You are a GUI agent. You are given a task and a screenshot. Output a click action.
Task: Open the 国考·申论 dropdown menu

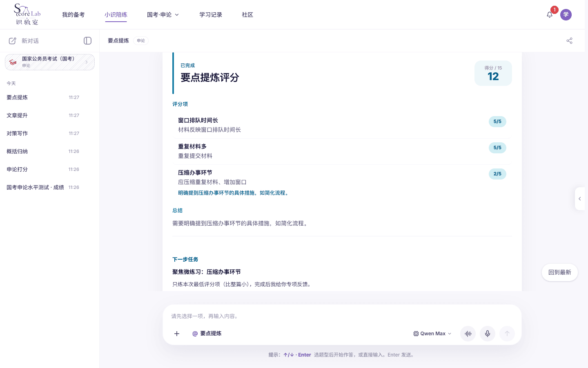[x=163, y=15]
